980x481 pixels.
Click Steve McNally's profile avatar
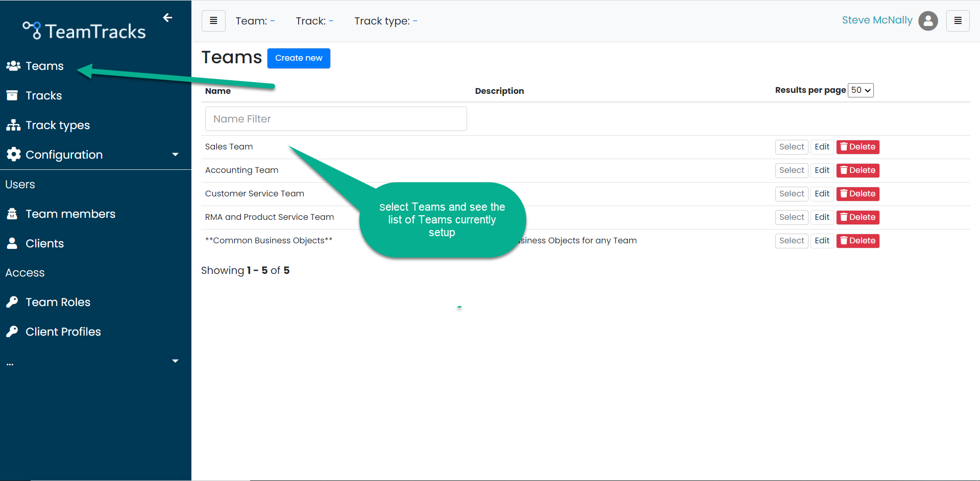point(928,21)
